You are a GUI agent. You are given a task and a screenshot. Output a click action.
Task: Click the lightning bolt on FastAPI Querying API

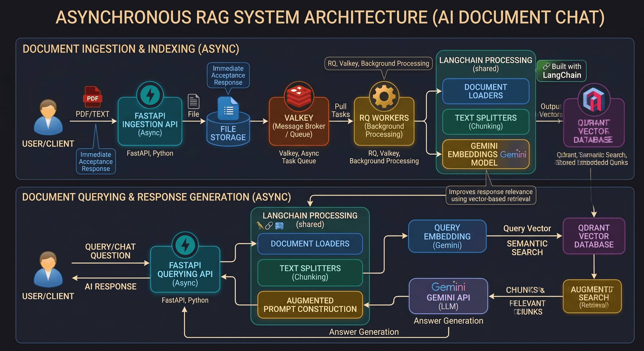(185, 245)
